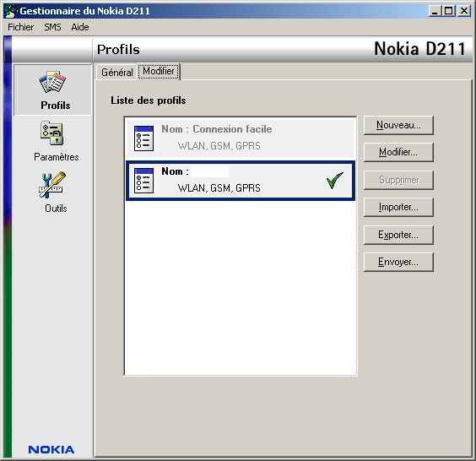Open the Profils section icon
Screen dimensions: 476x461
click(x=53, y=82)
